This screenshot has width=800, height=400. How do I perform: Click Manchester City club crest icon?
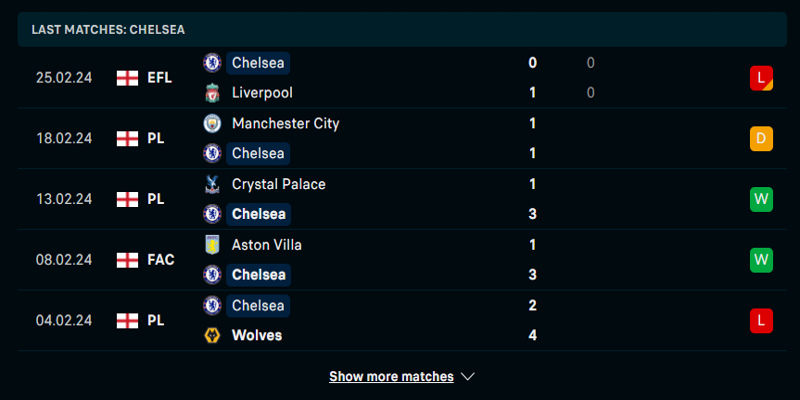[212, 123]
